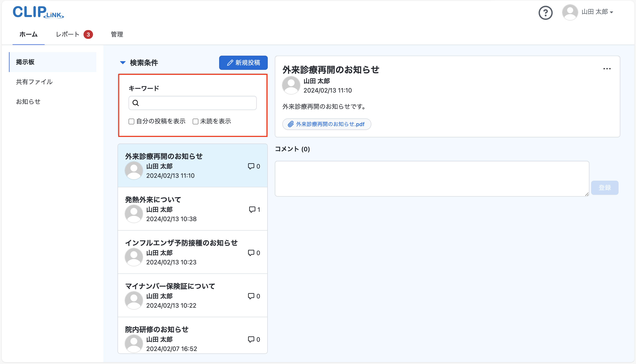
Task: Collapse the 検索条件 section triangle
Action: tap(123, 63)
